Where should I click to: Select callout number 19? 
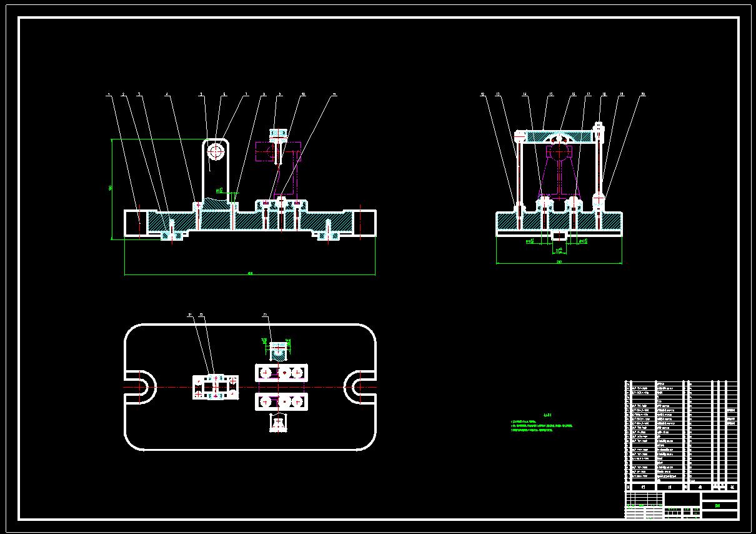tap(622, 94)
